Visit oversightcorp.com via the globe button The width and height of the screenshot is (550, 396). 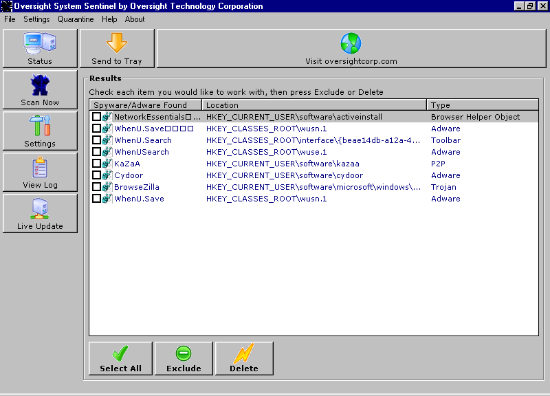[x=351, y=48]
